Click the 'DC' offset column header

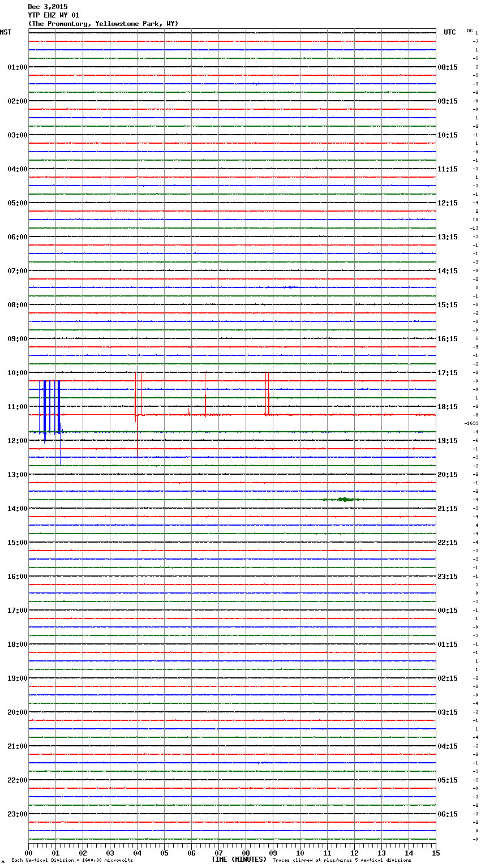[470, 31]
